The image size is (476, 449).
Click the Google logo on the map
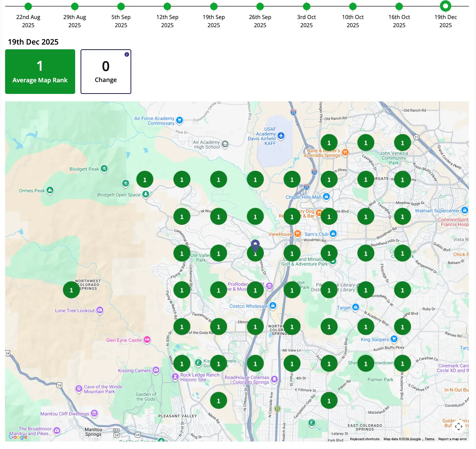tap(18, 437)
